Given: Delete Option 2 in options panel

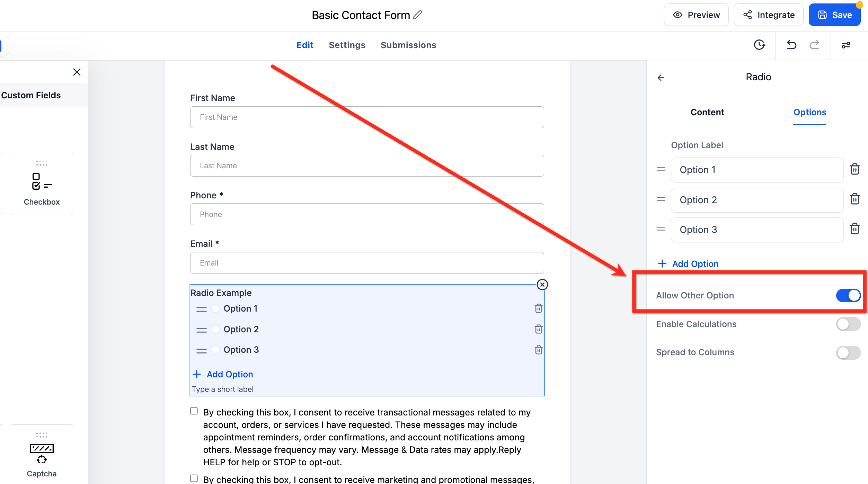Looking at the screenshot, I should [855, 199].
